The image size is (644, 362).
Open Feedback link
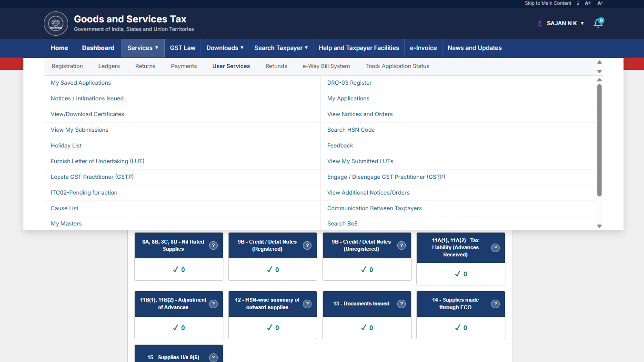340,146
